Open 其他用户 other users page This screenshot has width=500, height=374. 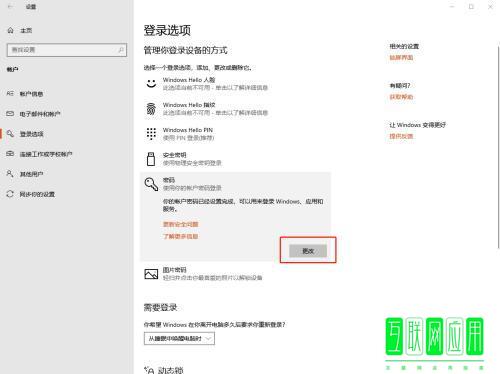[31, 174]
